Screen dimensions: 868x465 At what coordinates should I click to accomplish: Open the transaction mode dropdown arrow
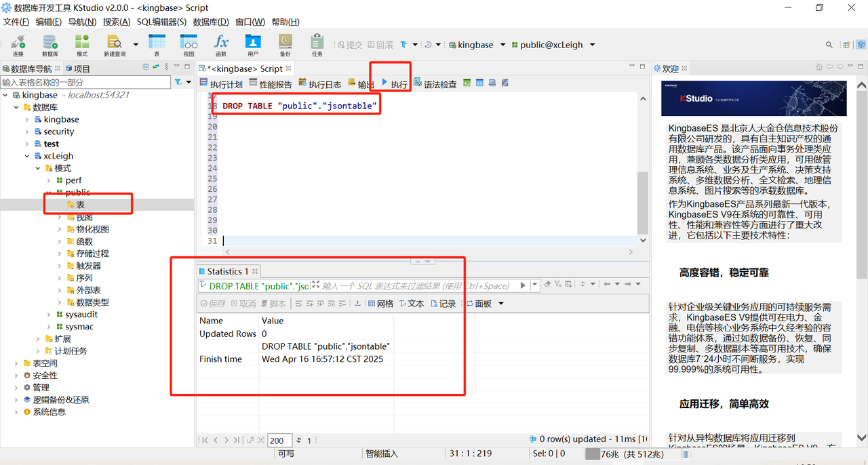point(415,45)
